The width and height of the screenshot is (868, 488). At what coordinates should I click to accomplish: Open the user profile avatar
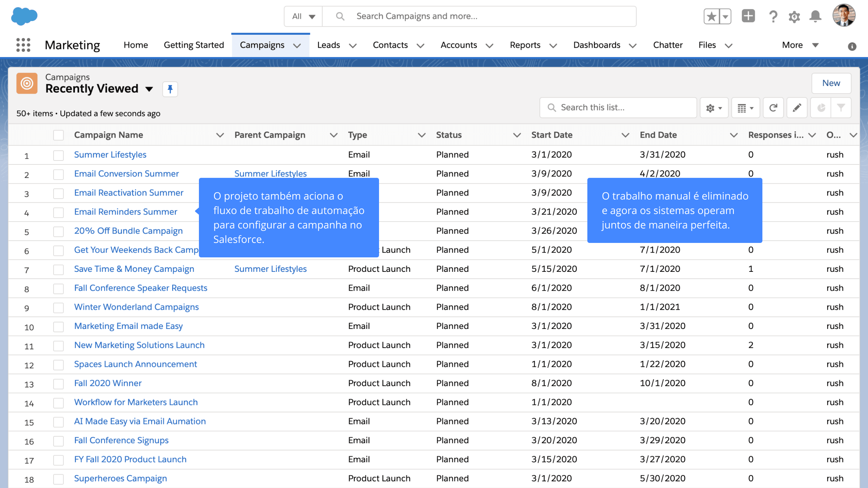[844, 16]
